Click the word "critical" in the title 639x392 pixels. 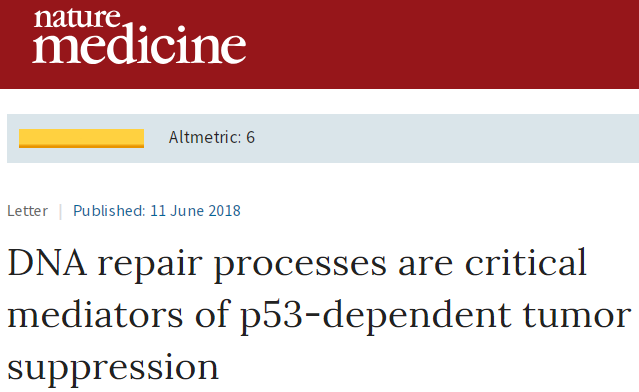(526, 263)
